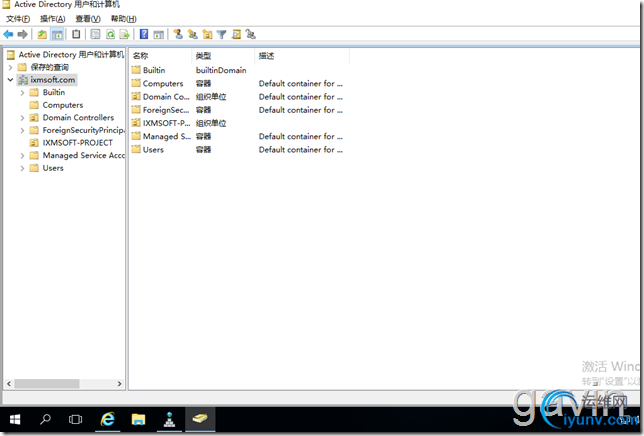Click the Back arrow toolbar icon
The width and height of the screenshot is (644, 436).
point(8,34)
